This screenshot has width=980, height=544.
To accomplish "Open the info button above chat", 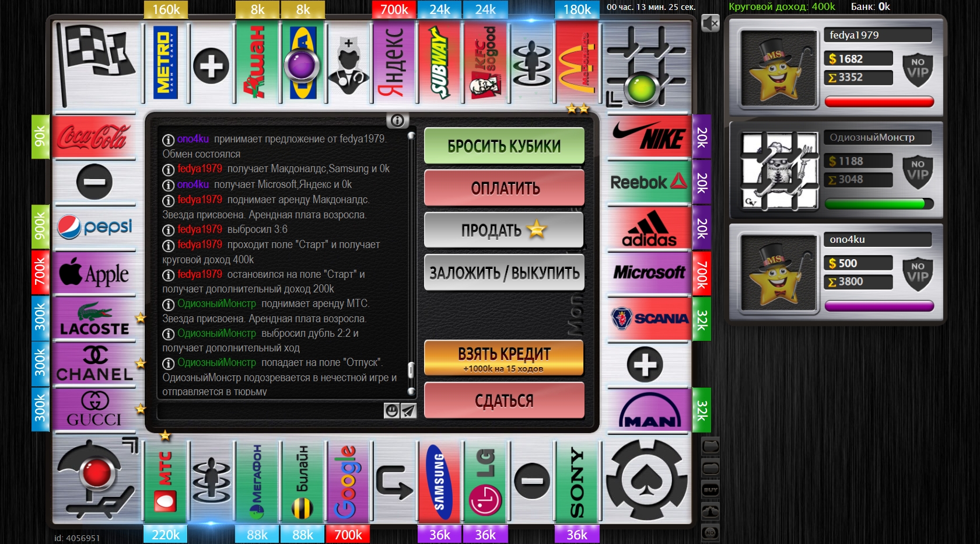I will pyautogui.click(x=397, y=120).
